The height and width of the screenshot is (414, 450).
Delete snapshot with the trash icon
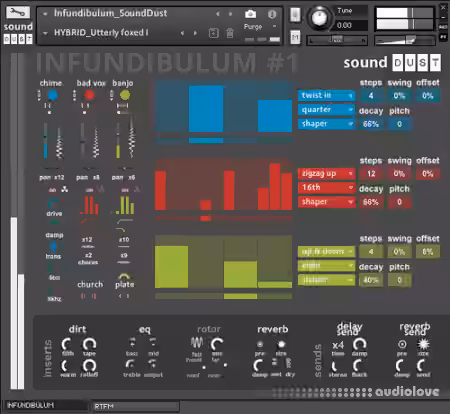point(230,33)
